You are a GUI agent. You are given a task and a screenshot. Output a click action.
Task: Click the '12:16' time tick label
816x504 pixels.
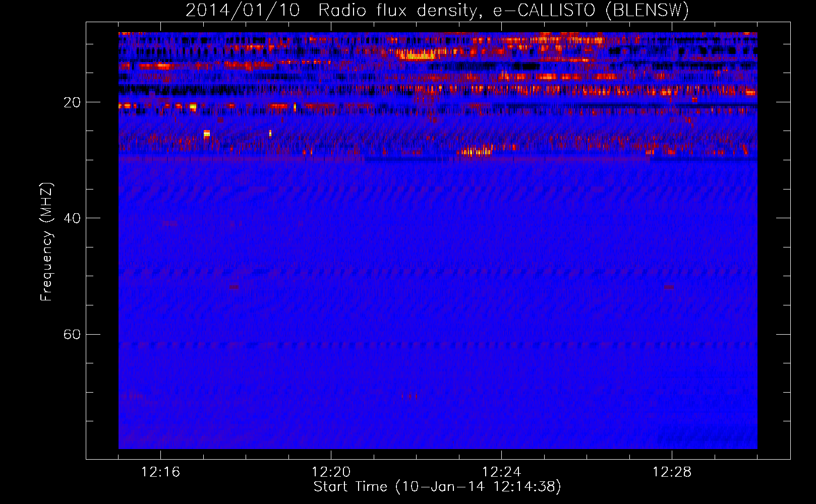[x=160, y=472]
